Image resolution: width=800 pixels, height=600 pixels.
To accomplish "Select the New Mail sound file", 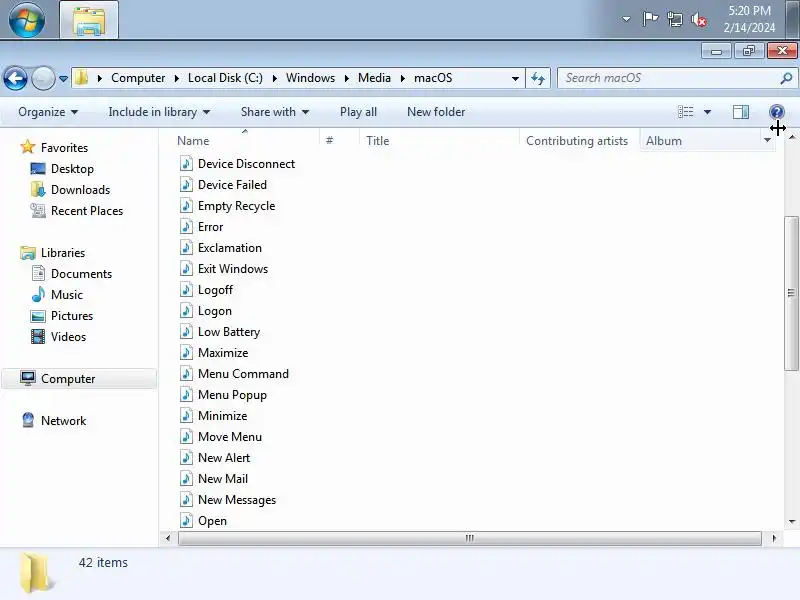I will [x=222, y=479].
